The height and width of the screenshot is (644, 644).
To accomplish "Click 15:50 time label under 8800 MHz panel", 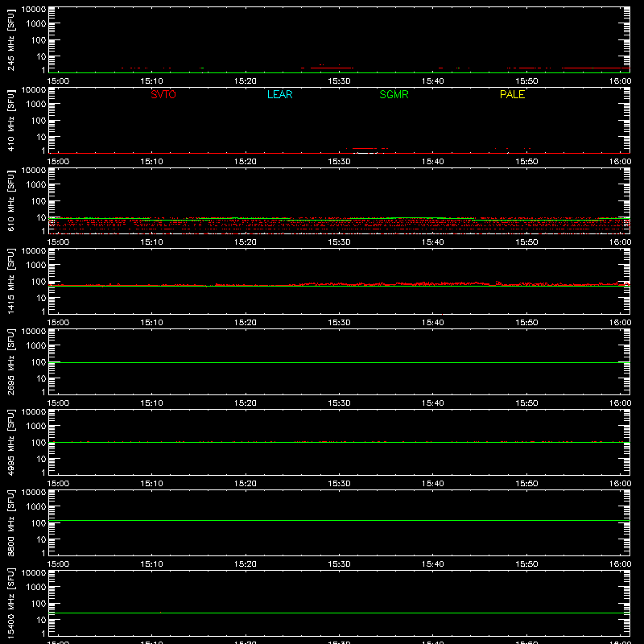I will click(x=526, y=564).
